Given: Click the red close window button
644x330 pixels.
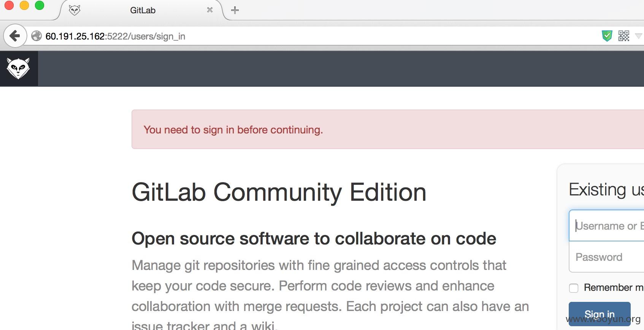Looking at the screenshot, I should (x=9, y=6).
